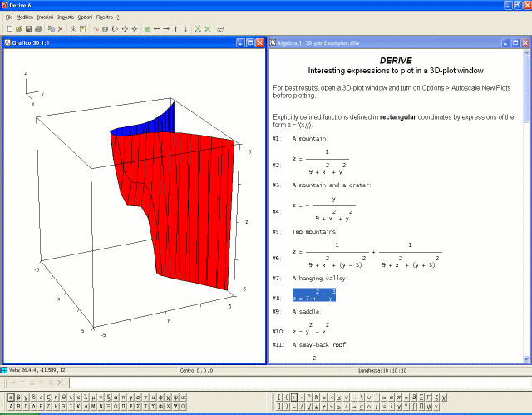Insert the uppercase Sigma Greek letter
Viewport: 532px width, 415px height.
tap(138, 406)
